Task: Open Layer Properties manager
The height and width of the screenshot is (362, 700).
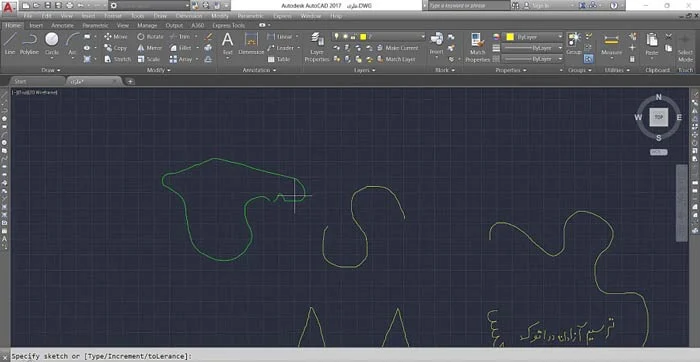Action: (x=317, y=47)
